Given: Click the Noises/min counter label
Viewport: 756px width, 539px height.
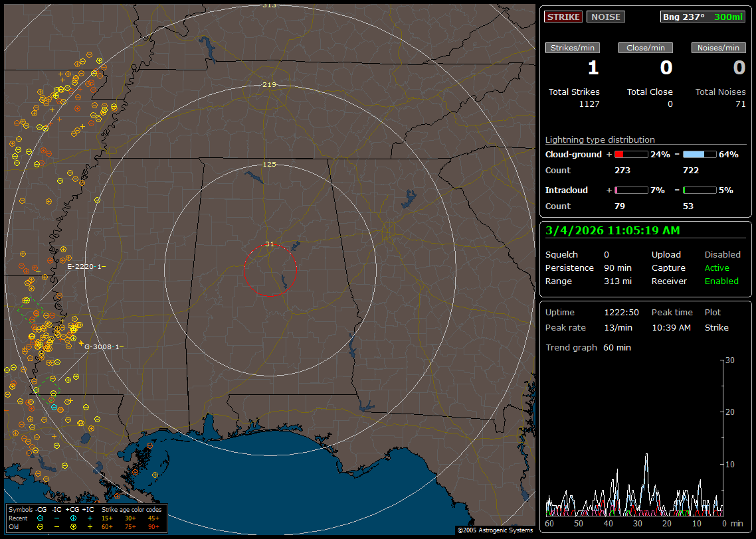Looking at the screenshot, I should click(719, 48).
